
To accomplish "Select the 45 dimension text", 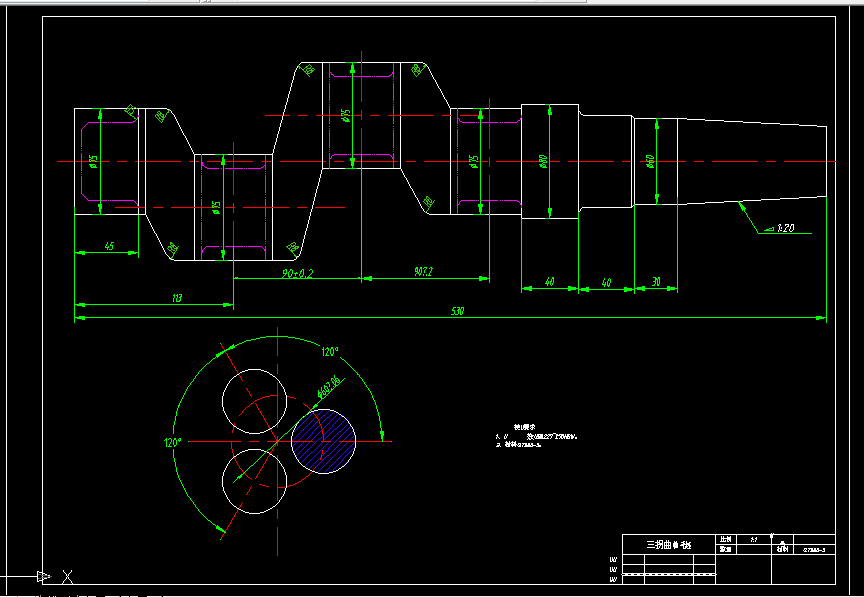I will click(109, 246).
